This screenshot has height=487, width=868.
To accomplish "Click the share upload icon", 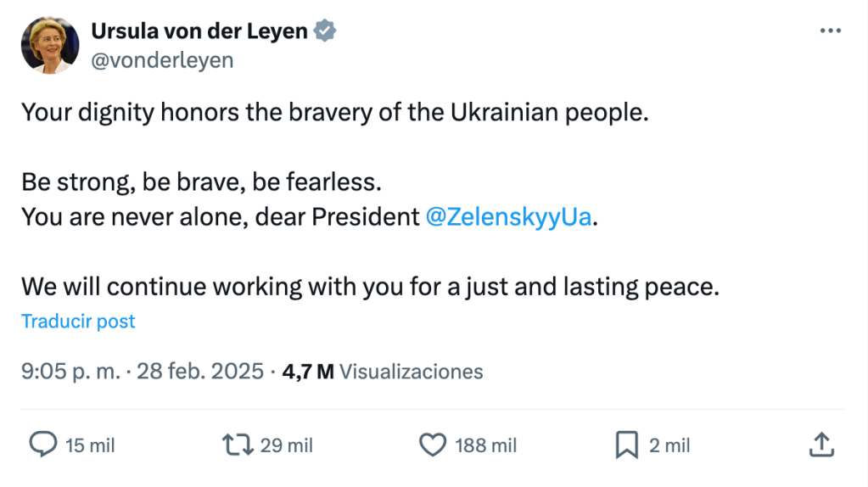I will point(820,445).
